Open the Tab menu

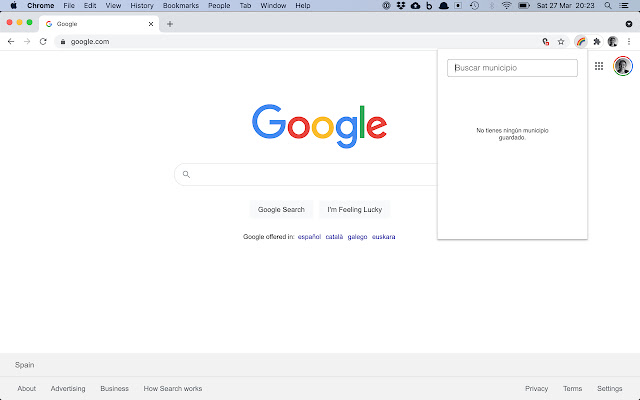click(x=245, y=6)
